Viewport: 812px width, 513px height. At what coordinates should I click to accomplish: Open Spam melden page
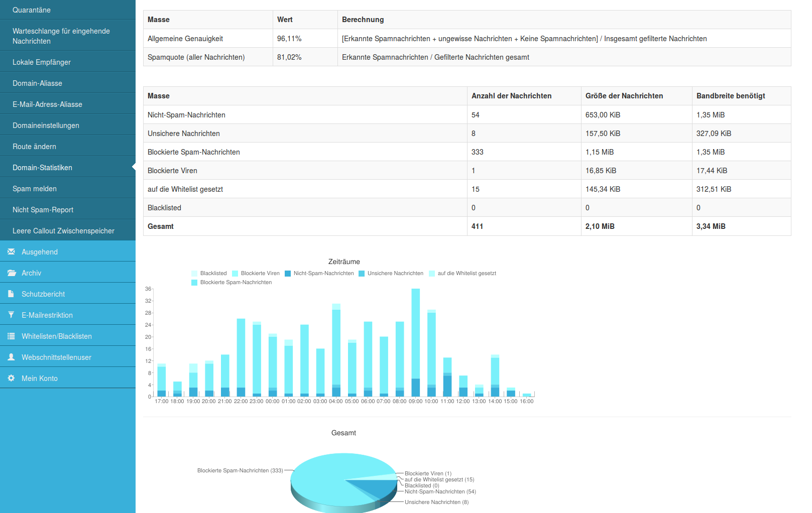click(35, 189)
